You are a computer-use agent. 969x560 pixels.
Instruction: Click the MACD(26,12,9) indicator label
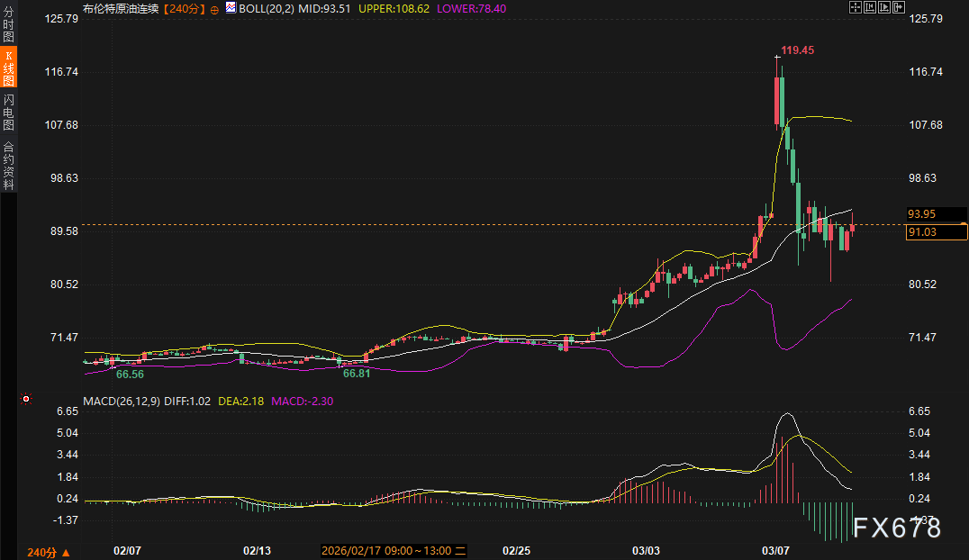(x=121, y=401)
